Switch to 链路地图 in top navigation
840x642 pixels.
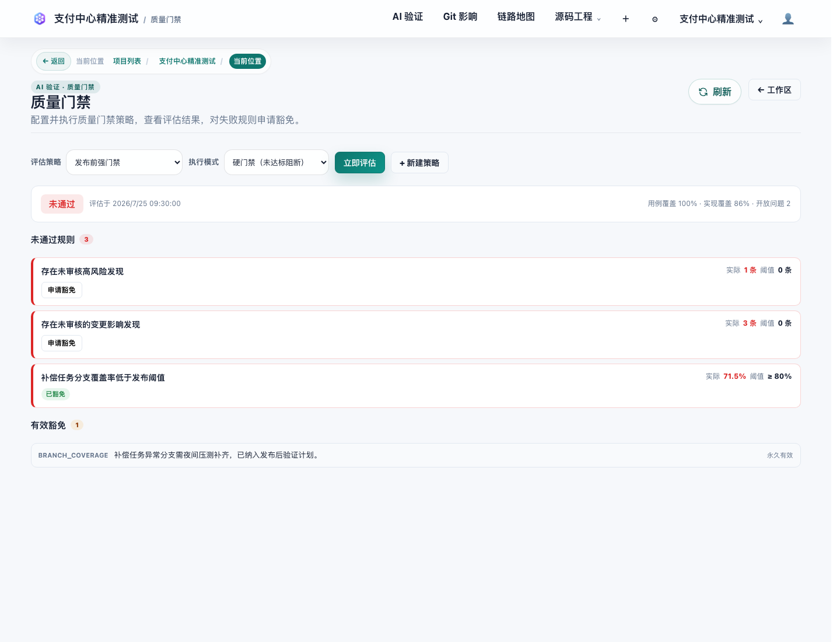(516, 17)
